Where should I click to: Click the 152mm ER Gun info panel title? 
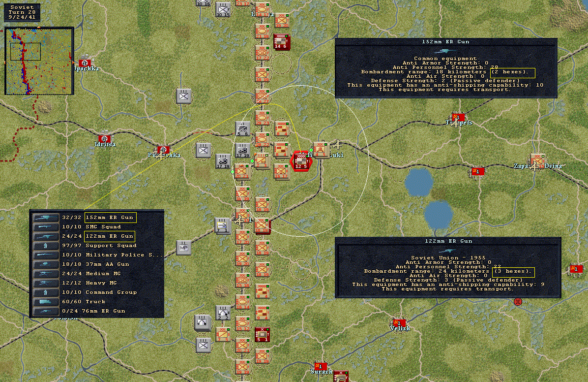click(x=446, y=42)
